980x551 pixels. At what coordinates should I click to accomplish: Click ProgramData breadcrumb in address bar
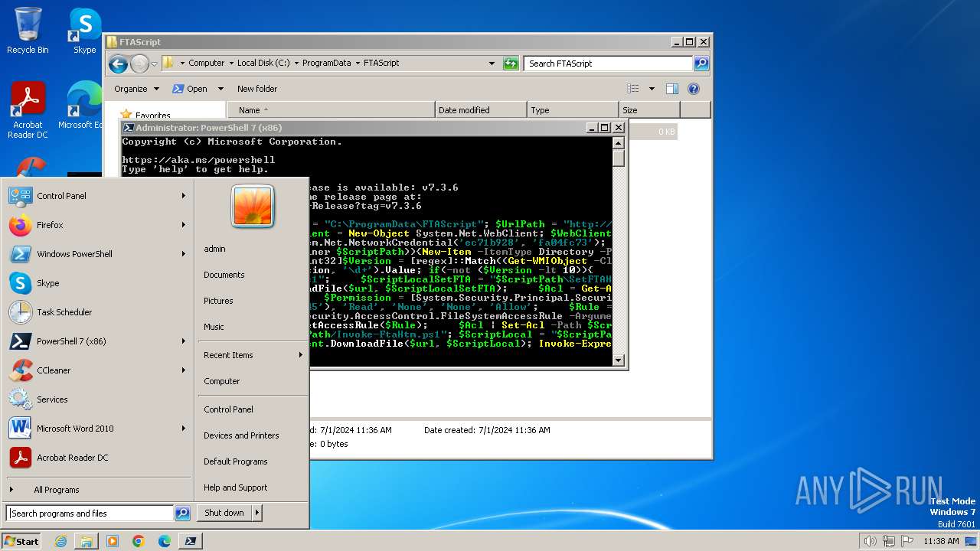[x=326, y=64]
